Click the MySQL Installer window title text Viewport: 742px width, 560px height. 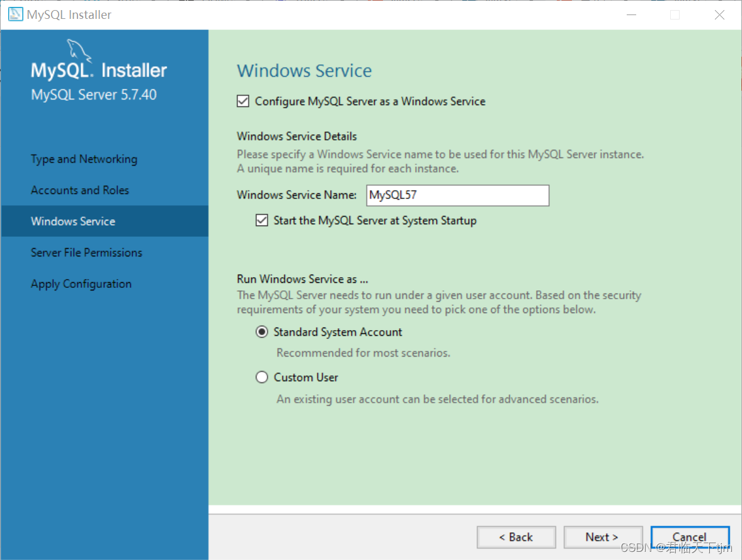point(69,14)
